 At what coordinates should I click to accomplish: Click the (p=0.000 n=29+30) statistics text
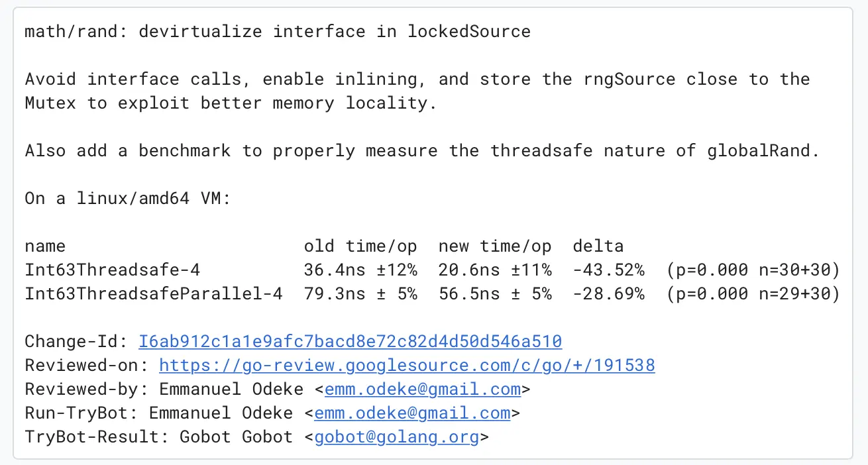point(754,294)
